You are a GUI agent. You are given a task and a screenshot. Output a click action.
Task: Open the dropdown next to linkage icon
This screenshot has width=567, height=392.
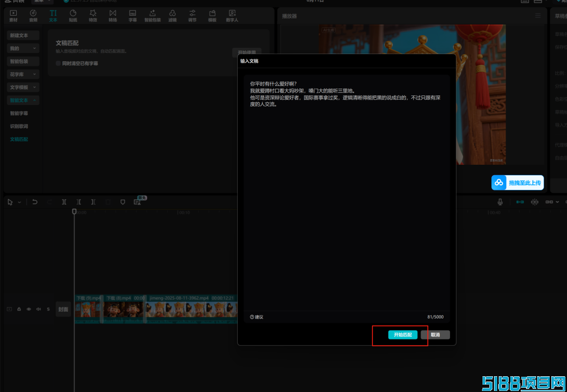(x=557, y=202)
